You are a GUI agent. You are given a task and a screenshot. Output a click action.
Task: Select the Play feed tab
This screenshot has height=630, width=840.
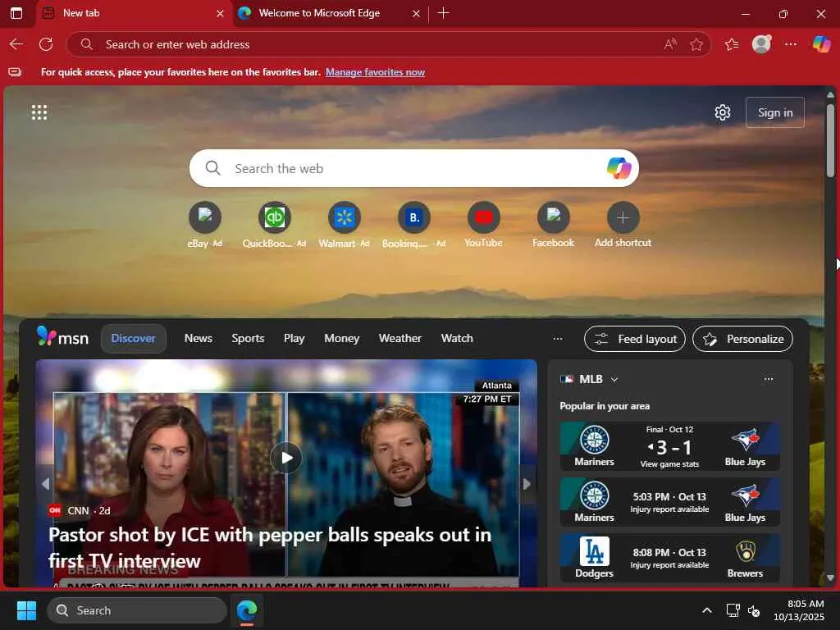(294, 339)
